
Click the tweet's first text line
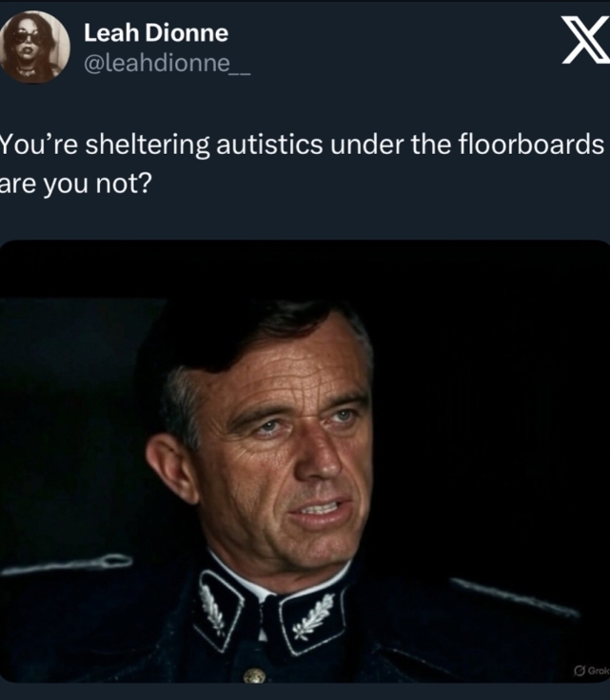point(302,145)
